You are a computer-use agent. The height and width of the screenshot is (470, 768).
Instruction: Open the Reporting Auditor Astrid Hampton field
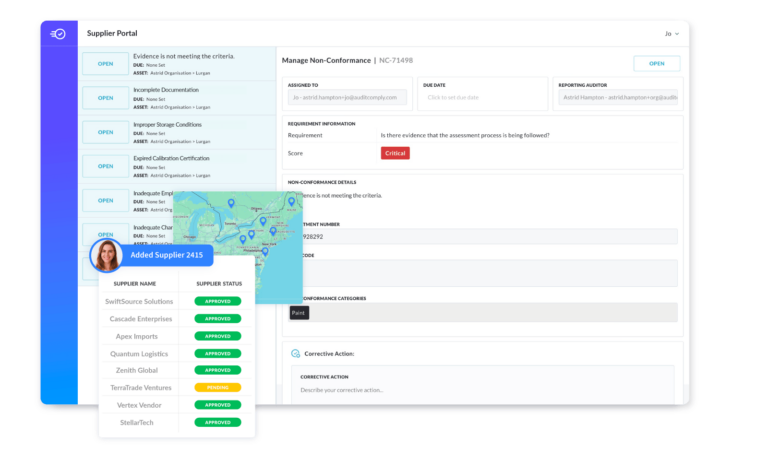618,97
